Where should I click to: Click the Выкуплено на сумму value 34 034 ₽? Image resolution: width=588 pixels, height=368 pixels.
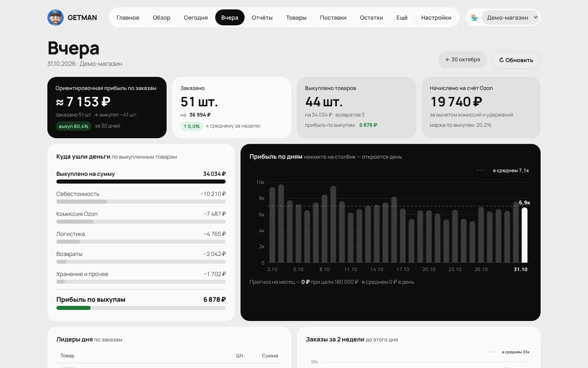coord(214,174)
